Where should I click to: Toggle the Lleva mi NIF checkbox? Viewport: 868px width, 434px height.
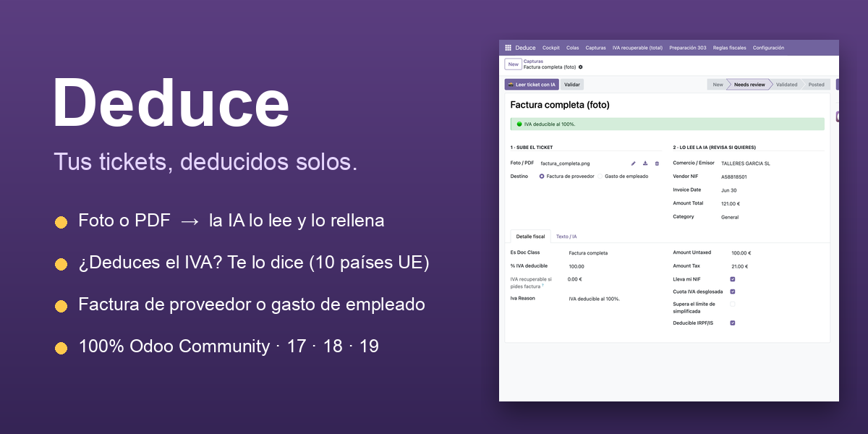pyautogui.click(x=733, y=278)
